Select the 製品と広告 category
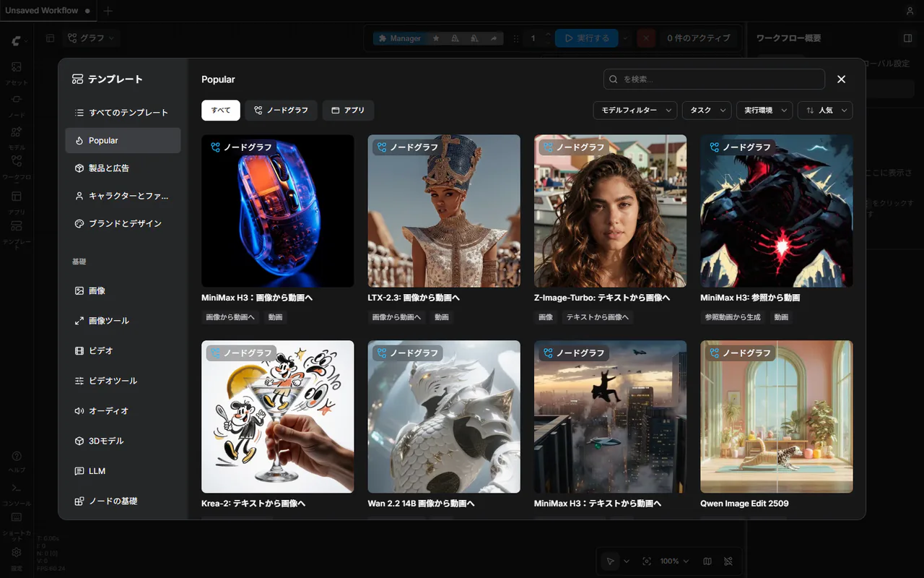This screenshot has width=924, height=578. (123, 168)
